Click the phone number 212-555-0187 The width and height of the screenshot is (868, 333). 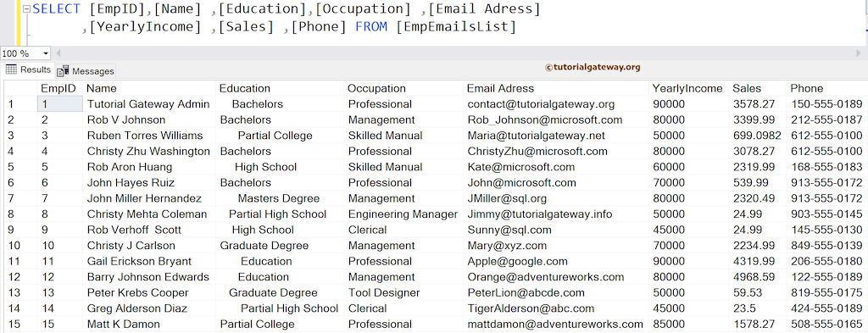[x=827, y=119]
